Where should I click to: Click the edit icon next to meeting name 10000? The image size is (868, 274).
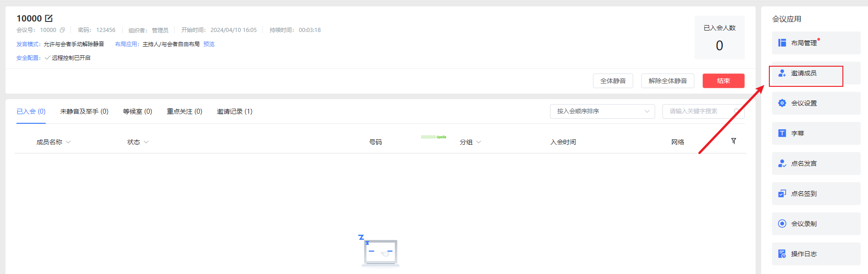click(x=49, y=18)
